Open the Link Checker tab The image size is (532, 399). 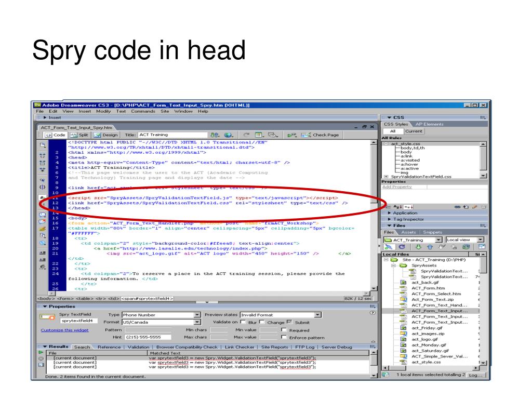point(239,347)
